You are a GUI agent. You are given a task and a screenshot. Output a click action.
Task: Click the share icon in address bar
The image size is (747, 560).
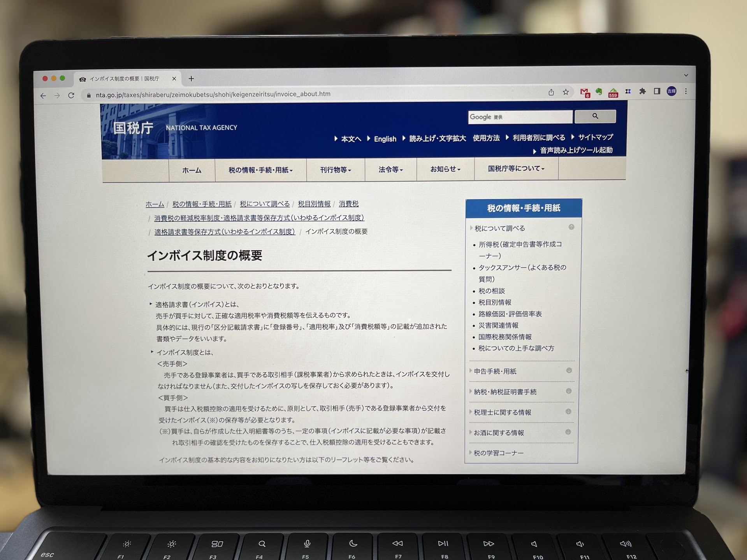coord(551,92)
